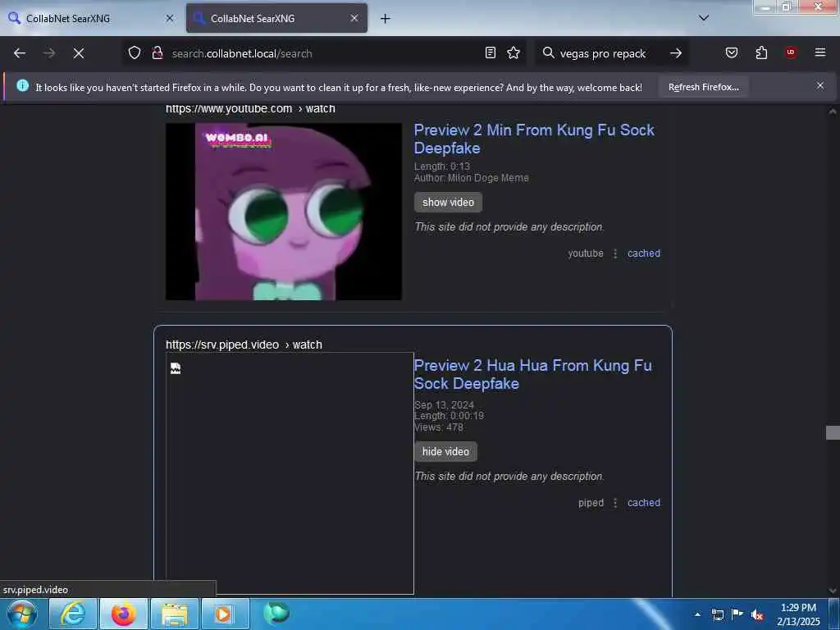Select the active CollabNet SearXNG tab
The height and width of the screenshot is (630, 840).
coord(276,18)
